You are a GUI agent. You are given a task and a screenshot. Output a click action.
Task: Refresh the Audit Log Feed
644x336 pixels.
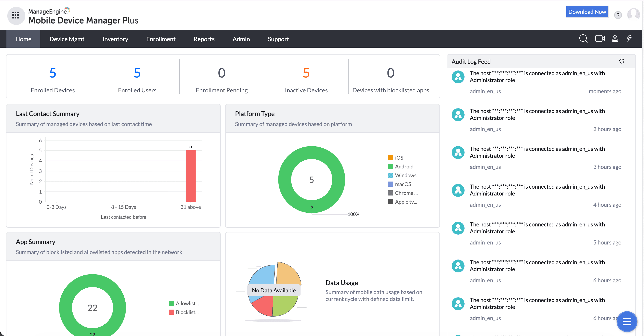point(621,61)
